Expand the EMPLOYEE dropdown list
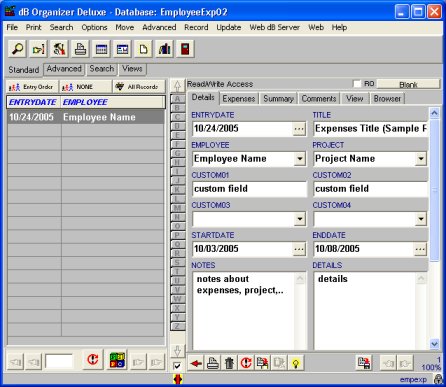 (300, 159)
